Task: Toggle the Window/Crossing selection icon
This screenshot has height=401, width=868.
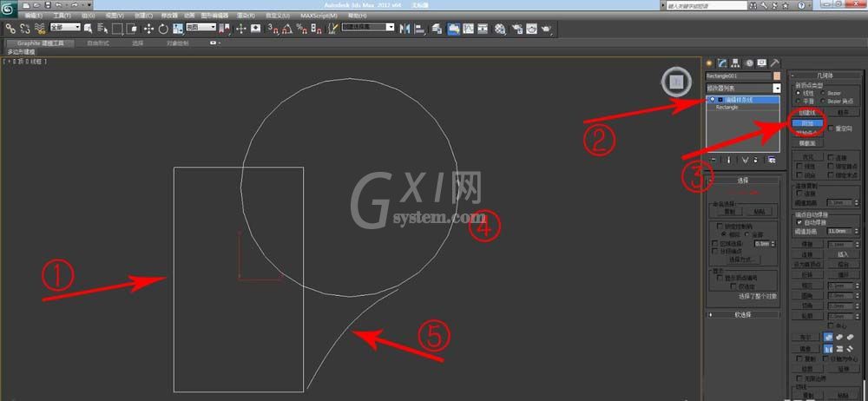Action: (x=132, y=29)
